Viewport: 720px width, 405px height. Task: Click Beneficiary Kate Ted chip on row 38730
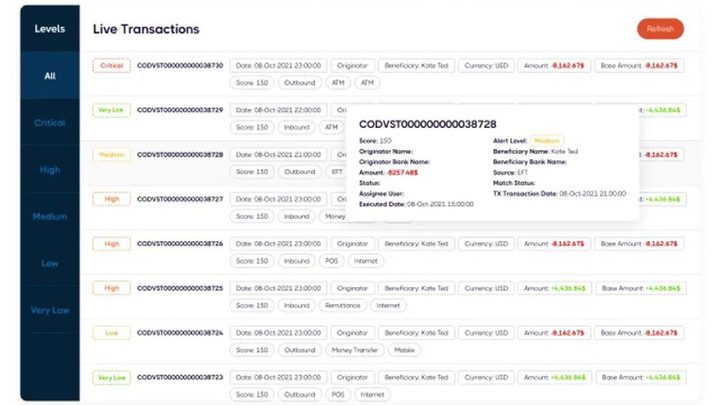(x=416, y=66)
